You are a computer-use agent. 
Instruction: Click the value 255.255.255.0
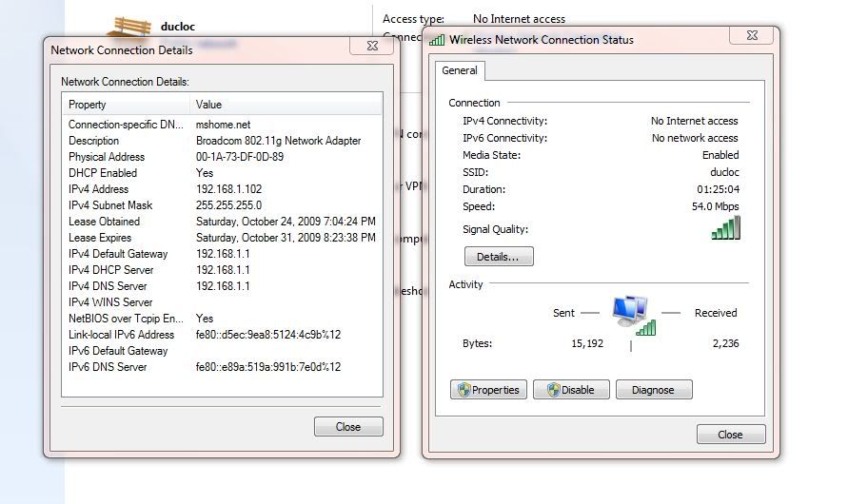coord(228,205)
